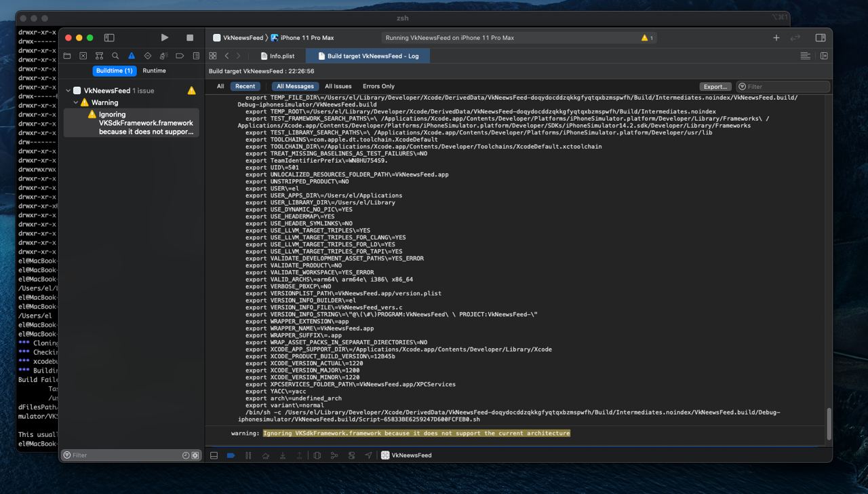The image size is (868, 494).
Task: Switch to the Info.plist tab
Action: (x=277, y=56)
